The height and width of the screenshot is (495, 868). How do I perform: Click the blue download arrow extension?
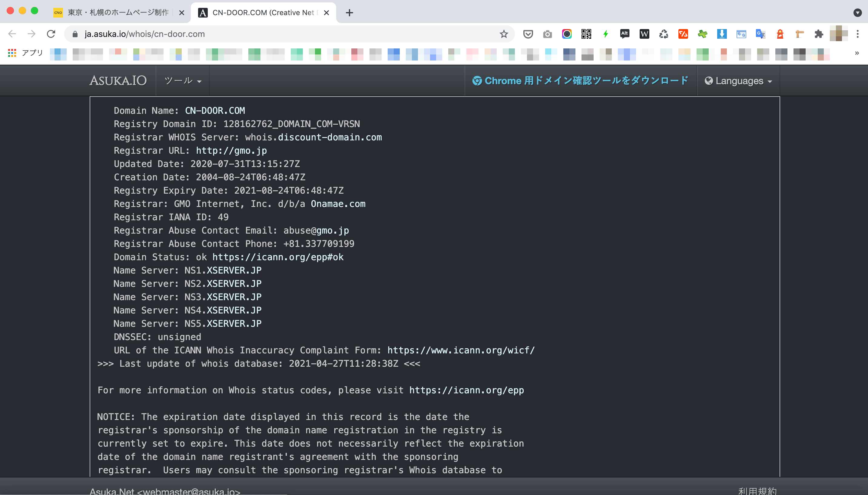point(722,34)
